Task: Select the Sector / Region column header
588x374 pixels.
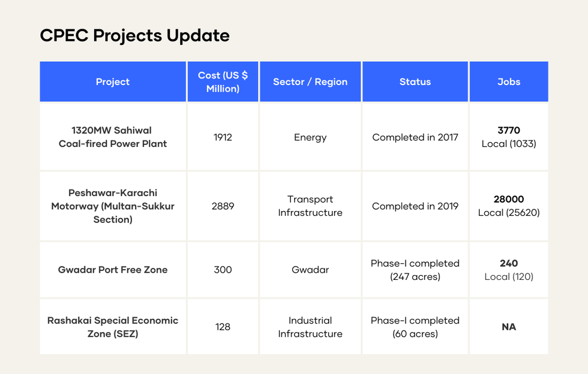Action: click(310, 82)
